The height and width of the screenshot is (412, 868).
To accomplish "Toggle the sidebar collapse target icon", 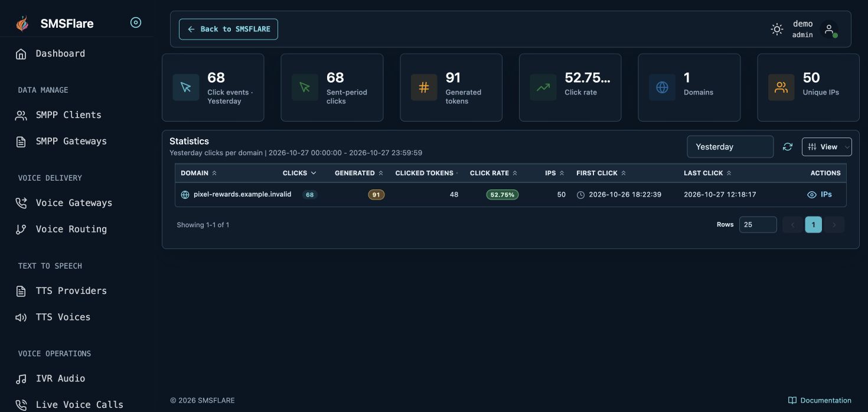I will [x=136, y=23].
